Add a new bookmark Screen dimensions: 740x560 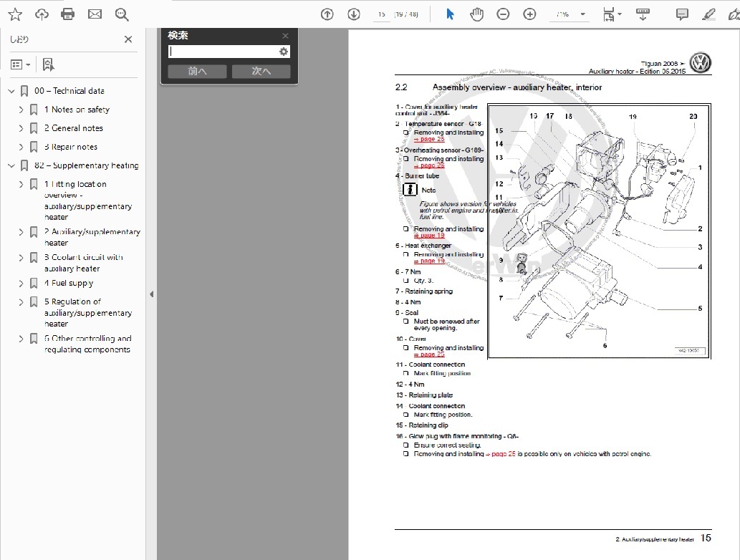point(48,64)
